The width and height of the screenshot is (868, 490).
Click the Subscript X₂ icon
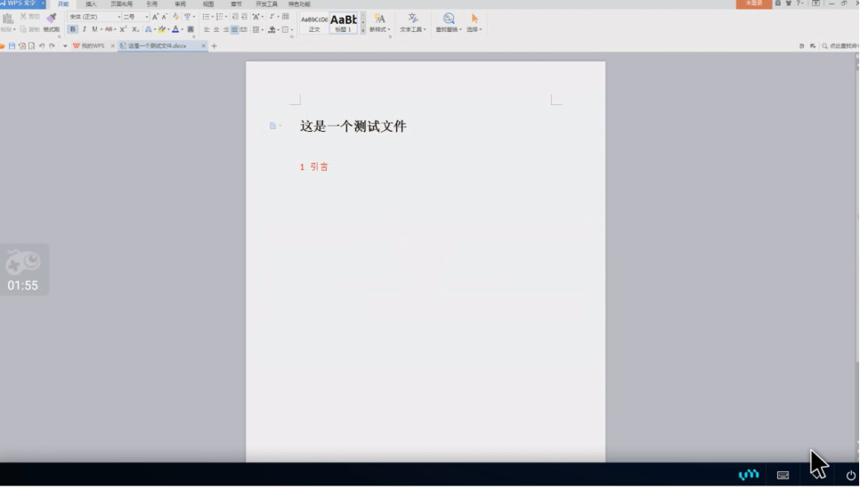click(135, 29)
